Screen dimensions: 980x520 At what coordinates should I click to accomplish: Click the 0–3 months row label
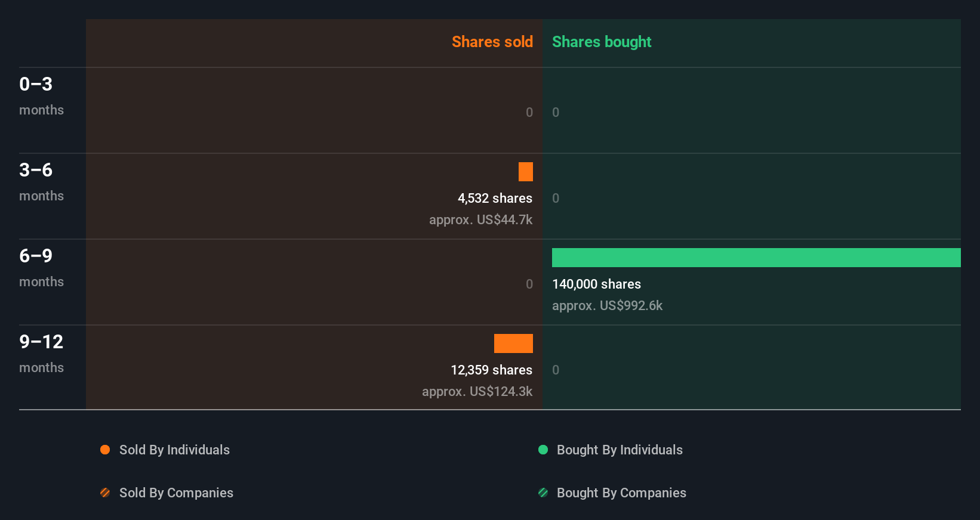click(x=41, y=96)
